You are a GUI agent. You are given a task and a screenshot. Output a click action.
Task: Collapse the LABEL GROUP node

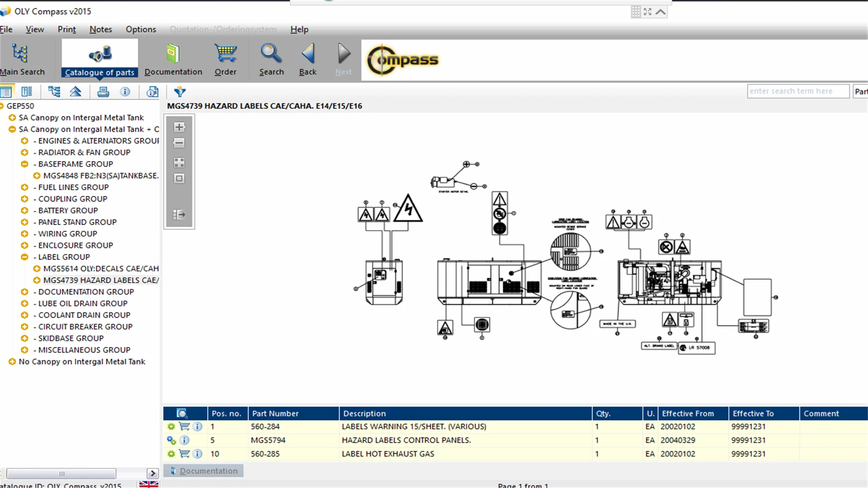click(24, 257)
